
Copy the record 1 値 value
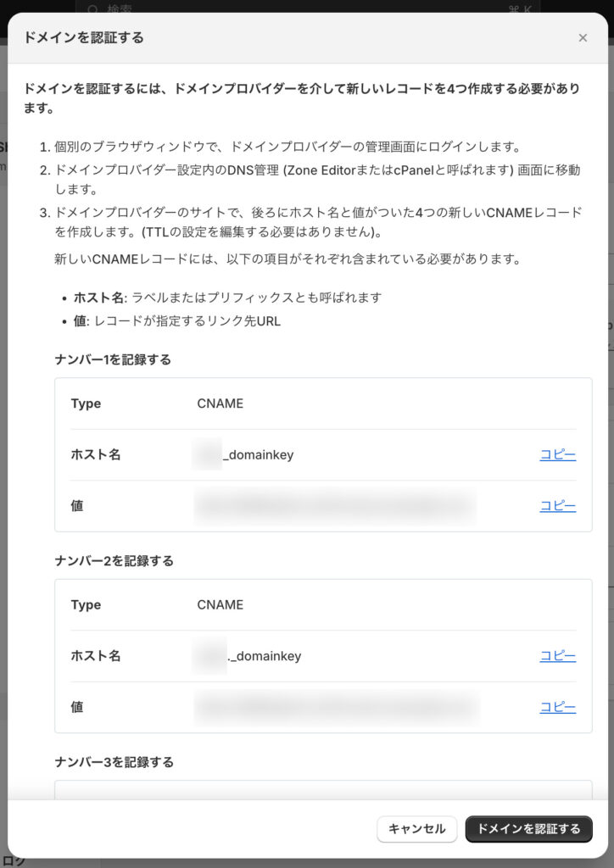[557, 506]
